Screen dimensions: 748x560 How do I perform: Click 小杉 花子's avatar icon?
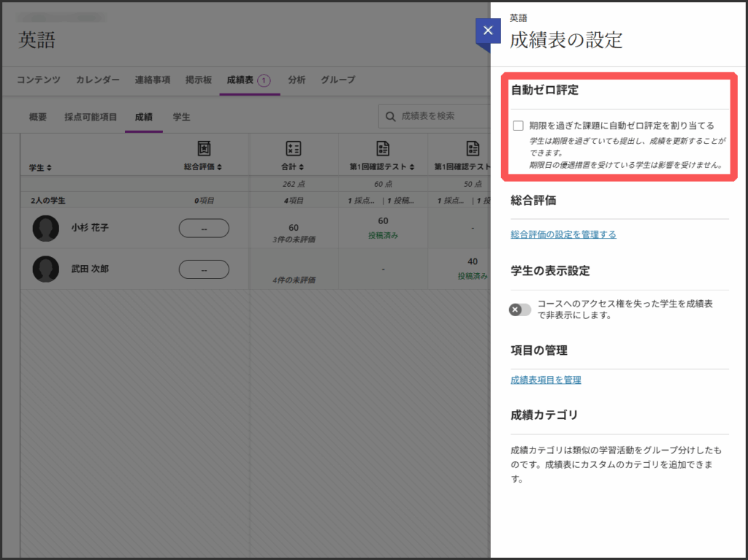(46, 229)
